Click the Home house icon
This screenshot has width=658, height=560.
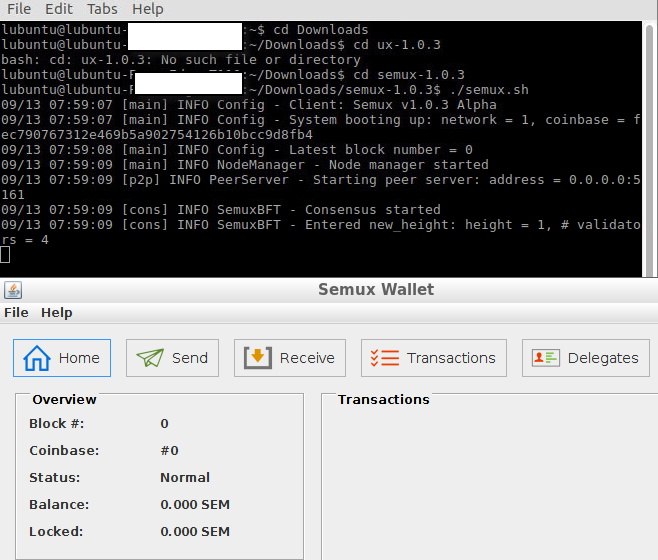[x=37, y=358]
